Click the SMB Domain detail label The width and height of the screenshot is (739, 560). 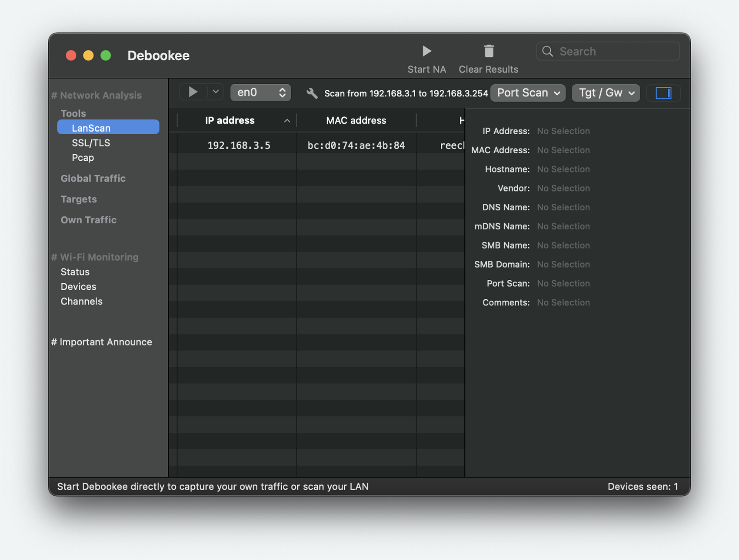tap(502, 264)
